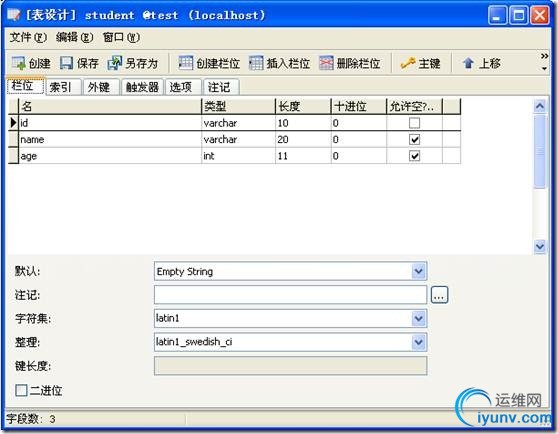Open the 整理 collation dropdown arrow
The width and height of the screenshot is (558, 434).
click(x=418, y=342)
